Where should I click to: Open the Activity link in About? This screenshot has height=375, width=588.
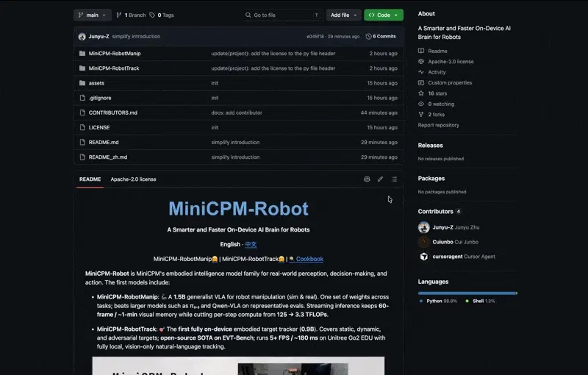coord(437,72)
